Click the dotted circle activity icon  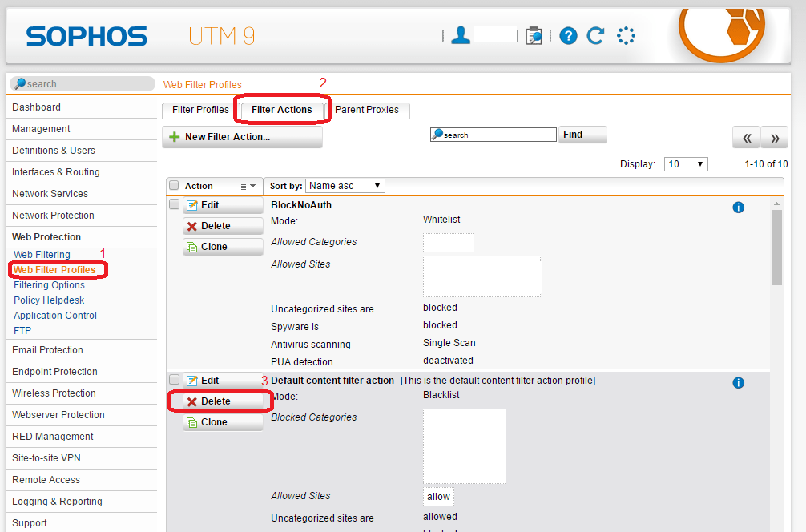tap(626, 35)
